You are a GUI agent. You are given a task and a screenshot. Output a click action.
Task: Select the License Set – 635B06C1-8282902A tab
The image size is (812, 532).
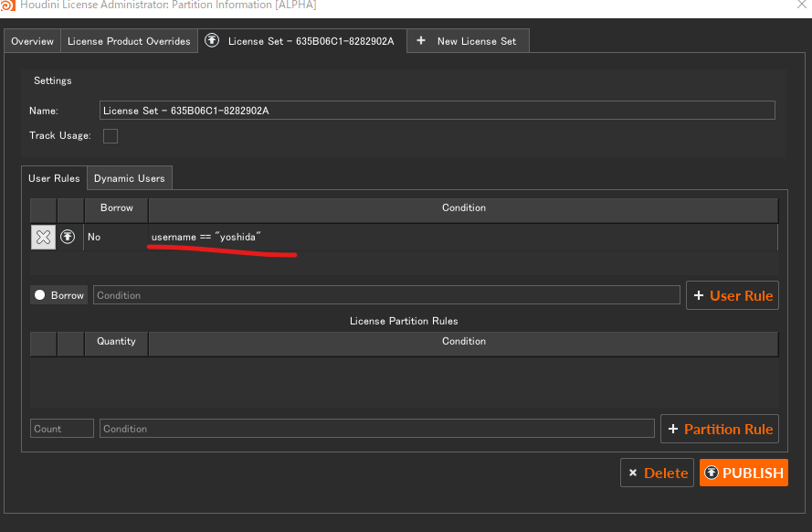[x=302, y=41]
